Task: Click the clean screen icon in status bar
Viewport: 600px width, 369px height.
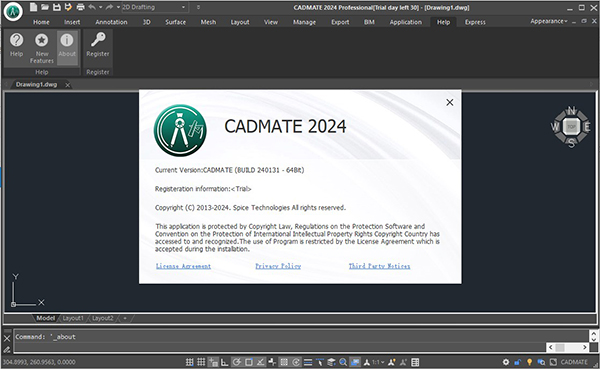Action: tap(553, 362)
